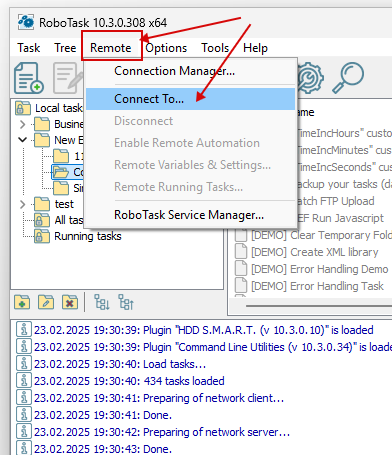Screen dimensions: 392x455
Task: Select the test folder in tree
Action: [64, 204]
